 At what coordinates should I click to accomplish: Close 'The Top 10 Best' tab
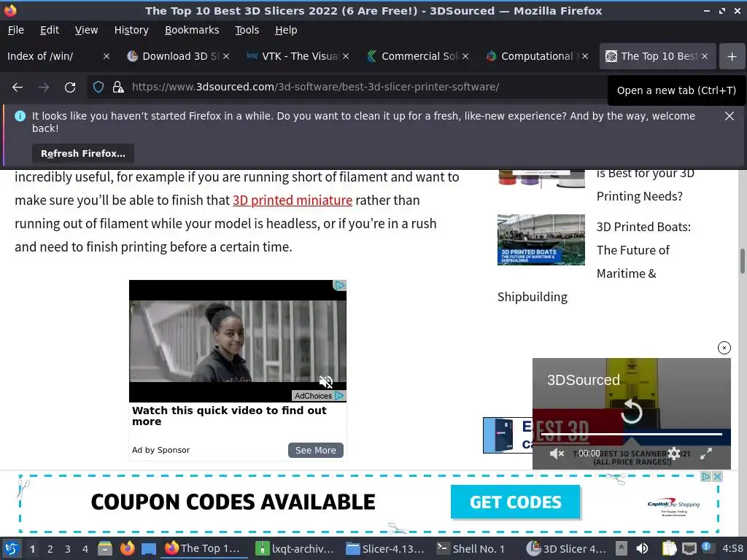point(705,56)
